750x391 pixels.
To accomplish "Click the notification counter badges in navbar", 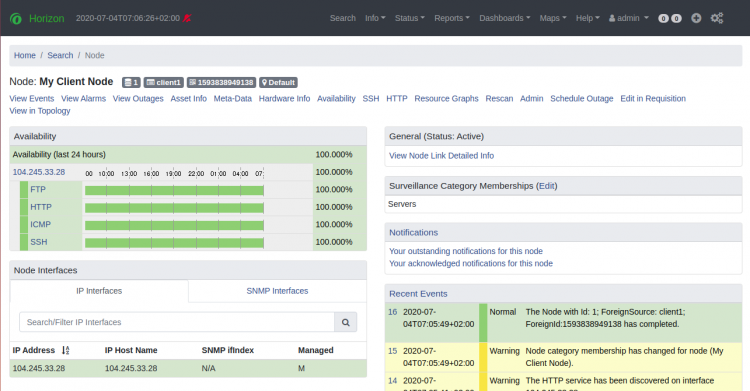I will pos(670,18).
